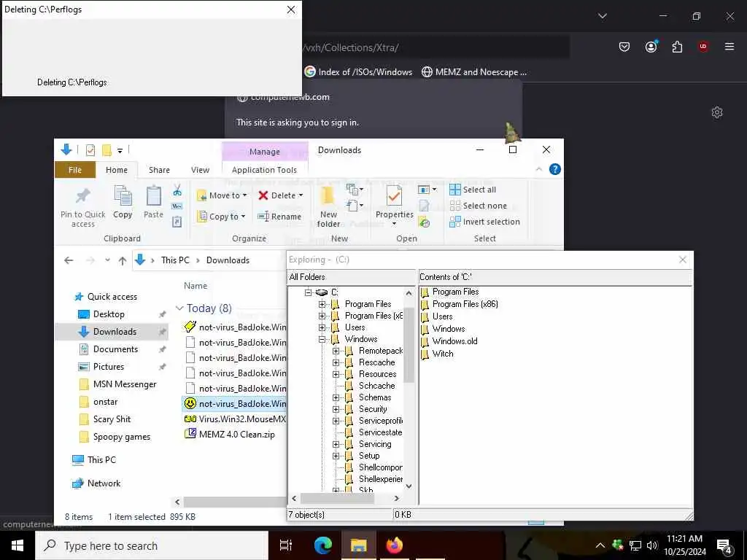Screen dimensions: 747x560
Task: Click the Cut scissors icon in the ribbon
Action: coord(177,190)
